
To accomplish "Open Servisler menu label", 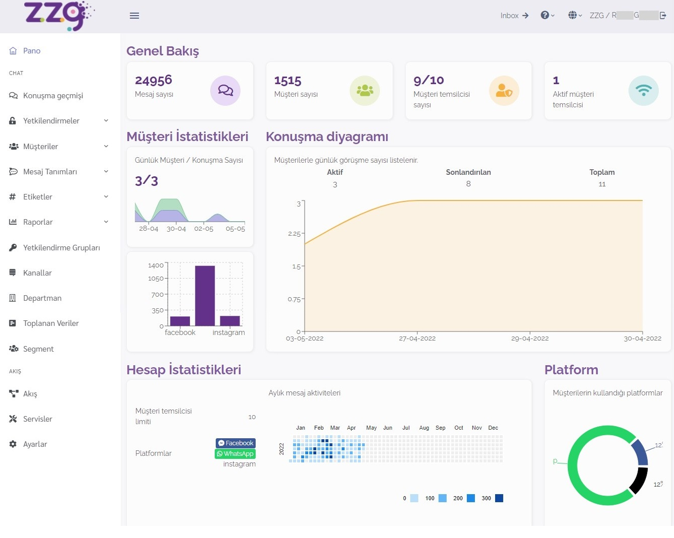I will [37, 419].
